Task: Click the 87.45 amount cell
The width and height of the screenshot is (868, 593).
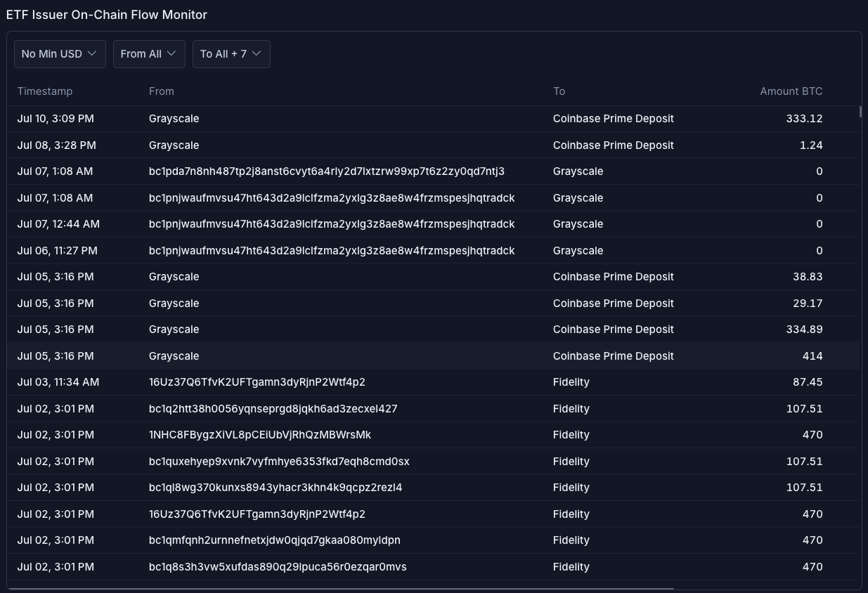Action: click(808, 382)
